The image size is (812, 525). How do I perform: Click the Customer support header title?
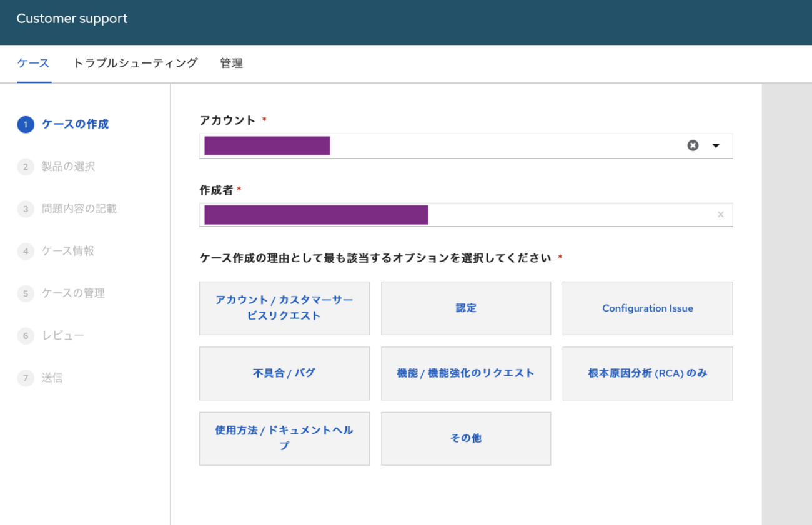pos(72,19)
